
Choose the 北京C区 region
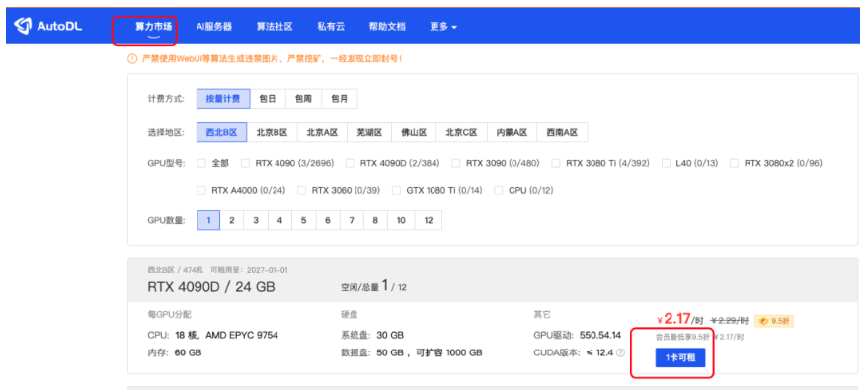(462, 132)
